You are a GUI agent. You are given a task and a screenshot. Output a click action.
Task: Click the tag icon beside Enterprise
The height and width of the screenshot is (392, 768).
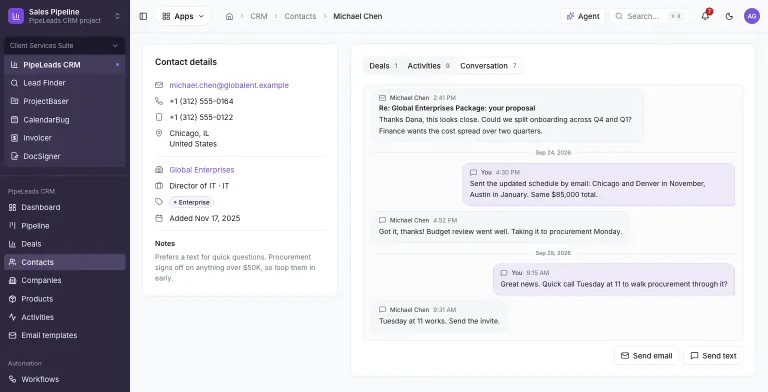(x=159, y=202)
